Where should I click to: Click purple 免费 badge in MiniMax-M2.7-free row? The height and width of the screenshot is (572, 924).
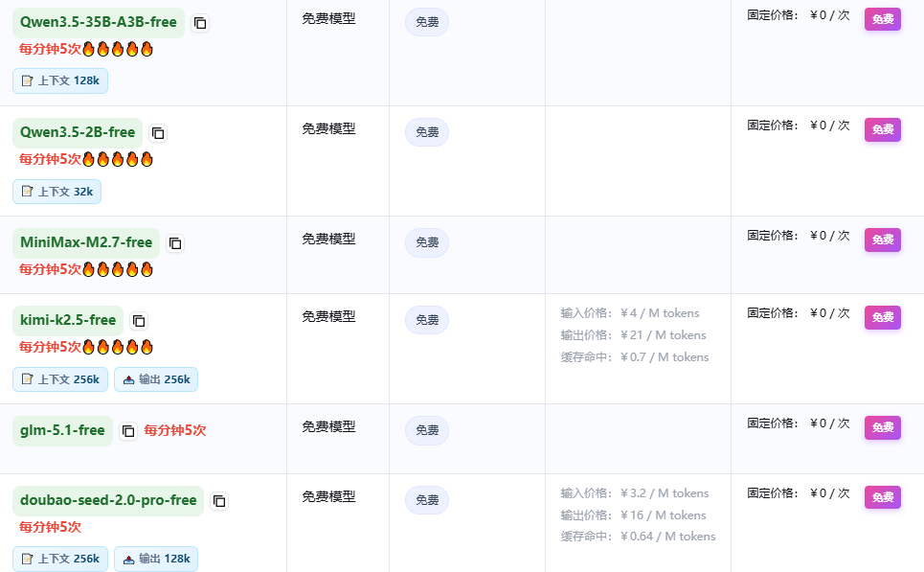883,240
